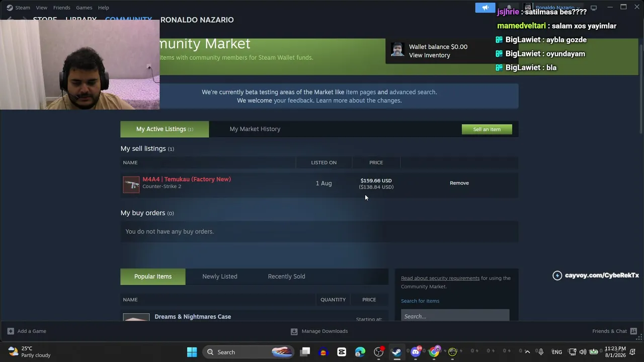Open Task View on the taskbar
The width and height of the screenshot is (644, 362).
(305, 352)
